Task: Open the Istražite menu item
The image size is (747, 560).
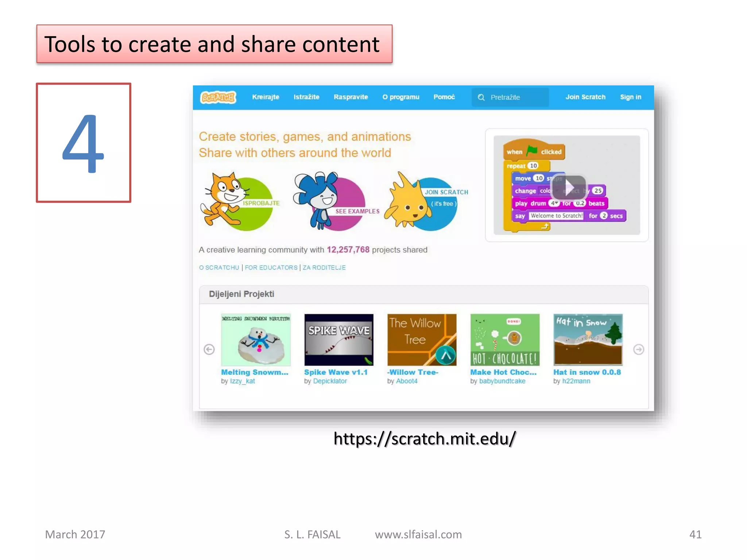Action: [x=306, y=97]
